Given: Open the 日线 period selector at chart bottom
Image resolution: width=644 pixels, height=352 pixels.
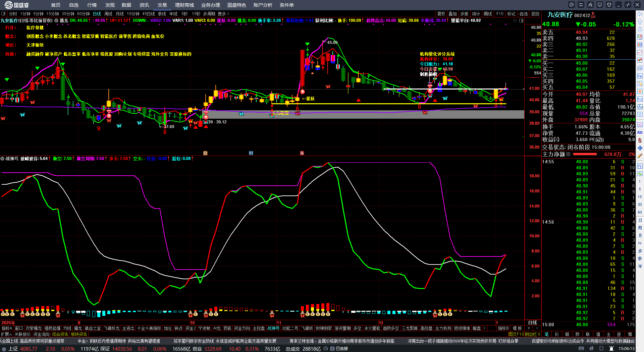Looking at the screenshot, I should click(x=533, y=322).
